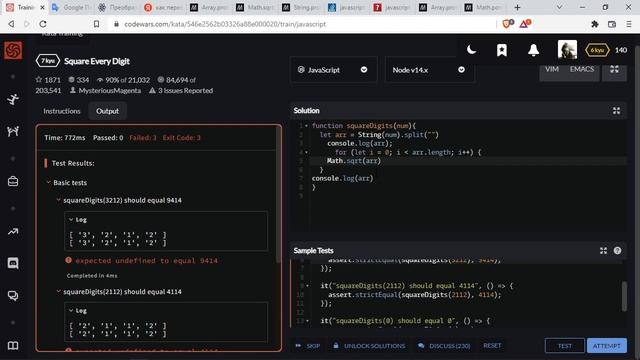Image resolution: width=640 pixels, height=360 pixels.
Task: Expand the Solution editor to full size
Action: tap(616, 111)
